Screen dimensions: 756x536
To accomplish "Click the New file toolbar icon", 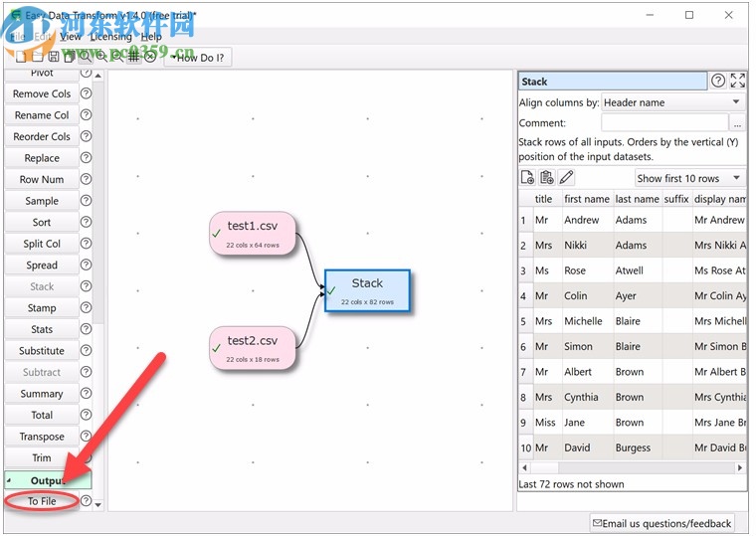I will point(21,57).
